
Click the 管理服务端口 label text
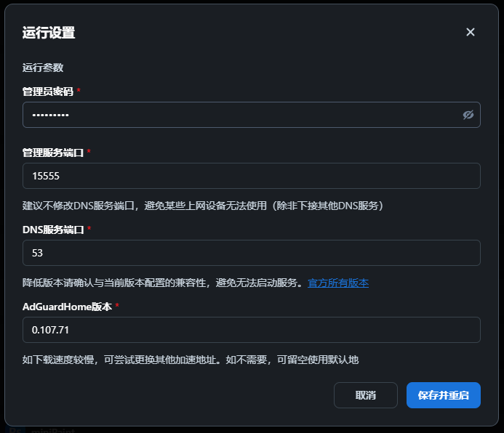click(53, 153)
